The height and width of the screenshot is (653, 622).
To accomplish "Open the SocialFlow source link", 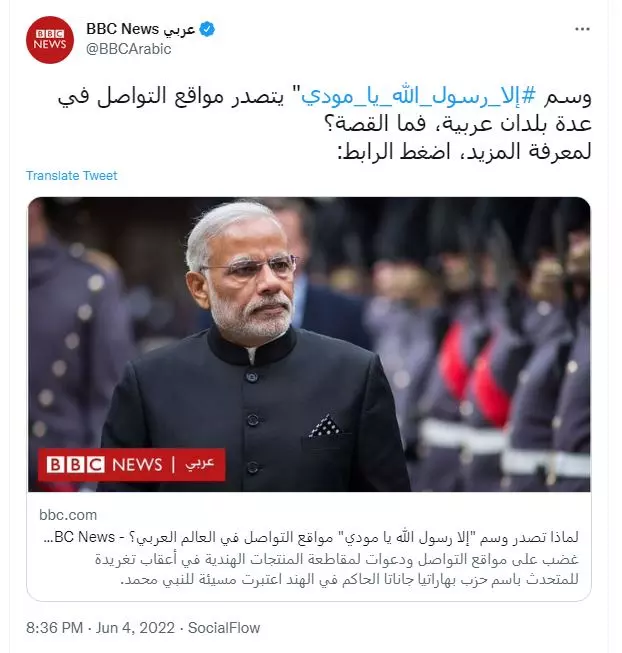I will coord(224,628).
